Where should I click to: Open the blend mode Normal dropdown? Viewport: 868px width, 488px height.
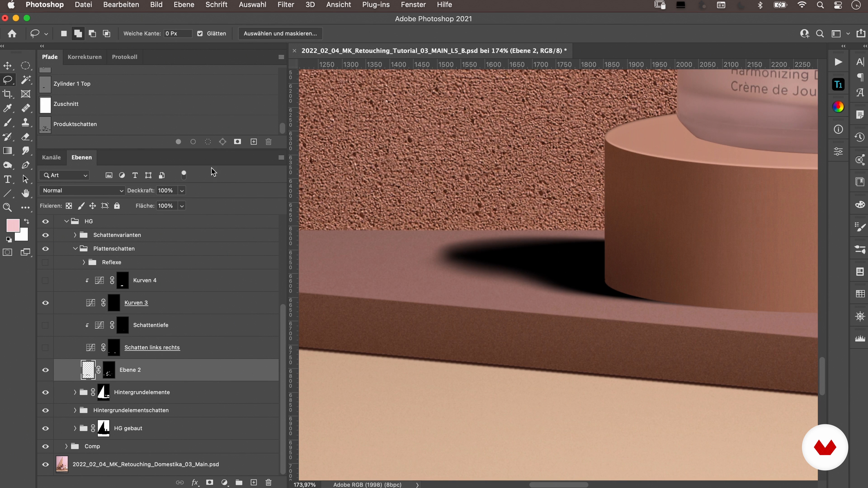[82, 191]
